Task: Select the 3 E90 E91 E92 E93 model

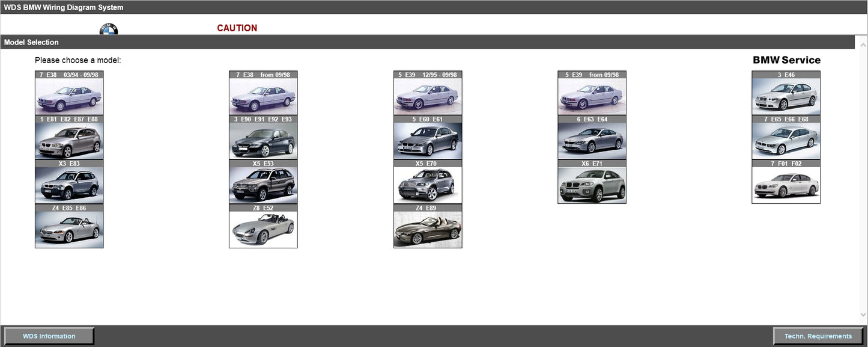Action: [x=263, y=141]
